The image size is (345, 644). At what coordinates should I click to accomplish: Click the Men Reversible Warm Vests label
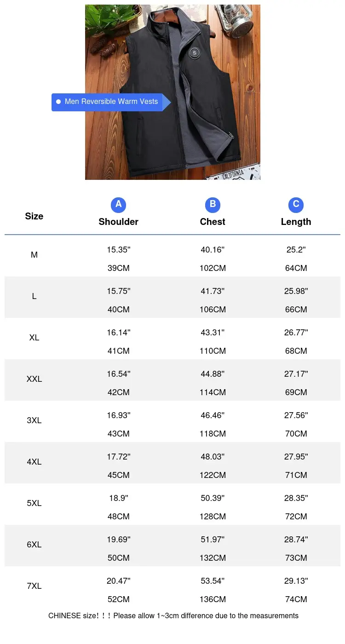(x=111, y=102)
